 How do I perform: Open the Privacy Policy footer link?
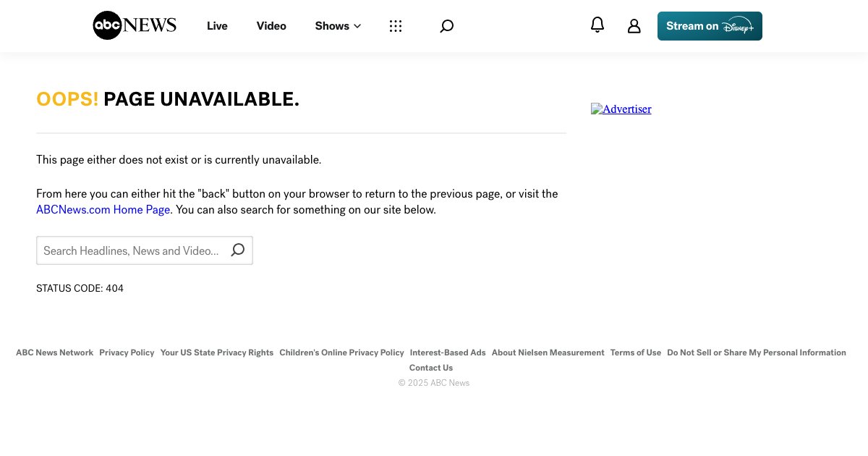point(127,352)
